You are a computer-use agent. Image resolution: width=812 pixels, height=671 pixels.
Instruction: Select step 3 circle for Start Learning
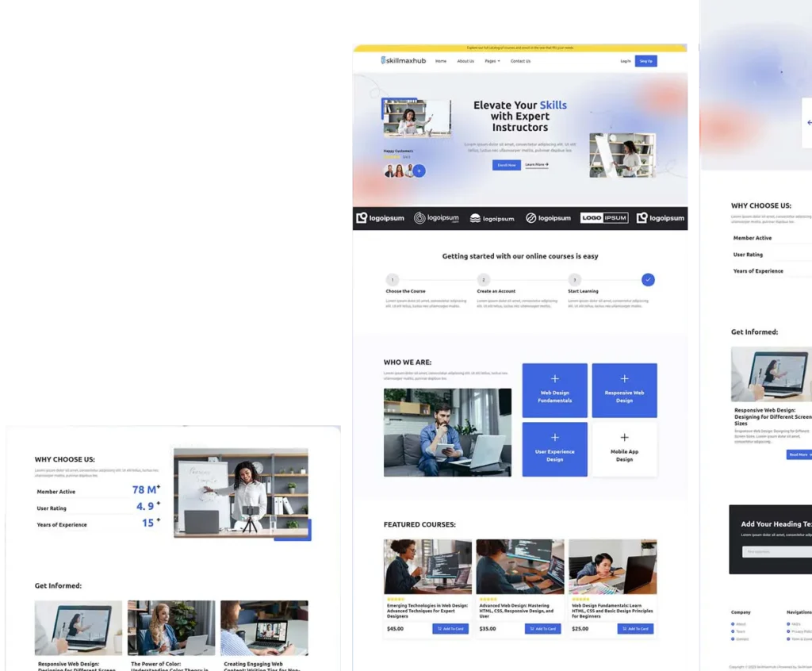tap(575, 280)
